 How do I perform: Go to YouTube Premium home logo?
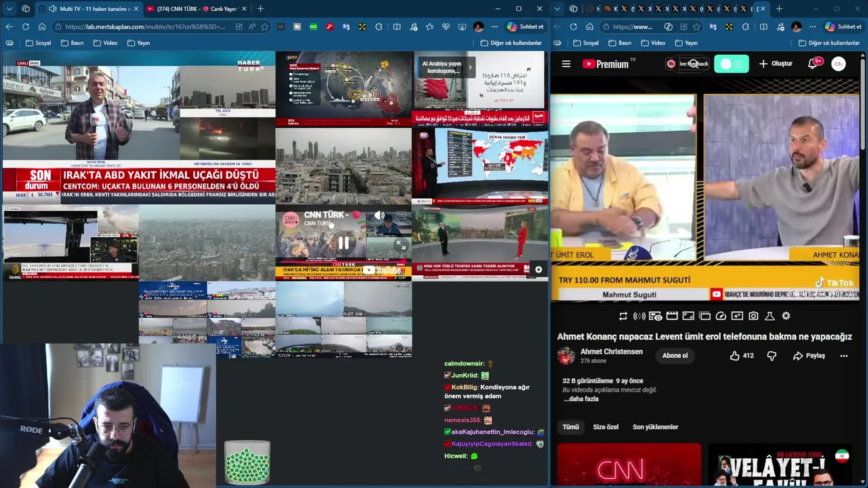(x=606, y=64)
